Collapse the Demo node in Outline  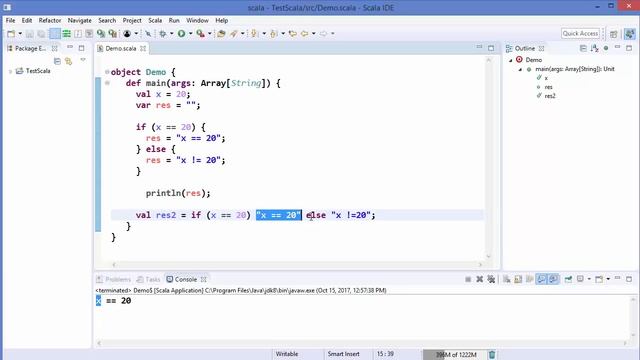point(510,60)
